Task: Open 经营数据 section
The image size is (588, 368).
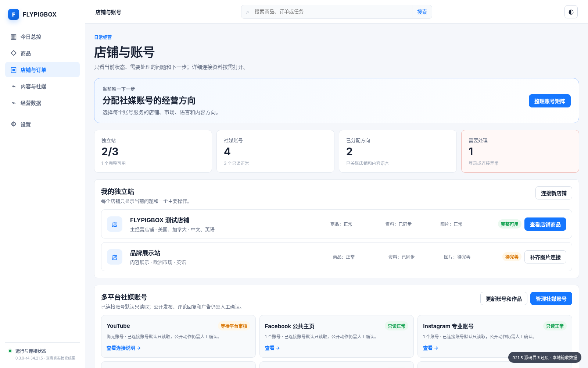Action: (x=42, y=103)
